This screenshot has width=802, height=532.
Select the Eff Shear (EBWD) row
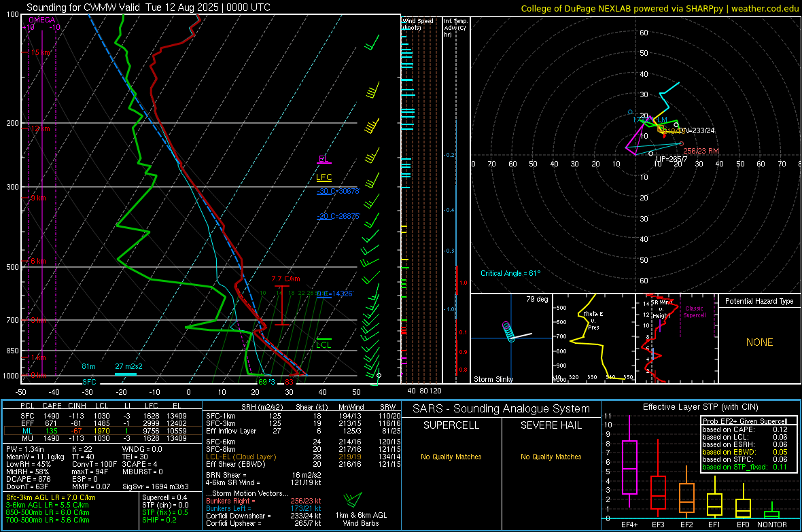tap(303, 465)
